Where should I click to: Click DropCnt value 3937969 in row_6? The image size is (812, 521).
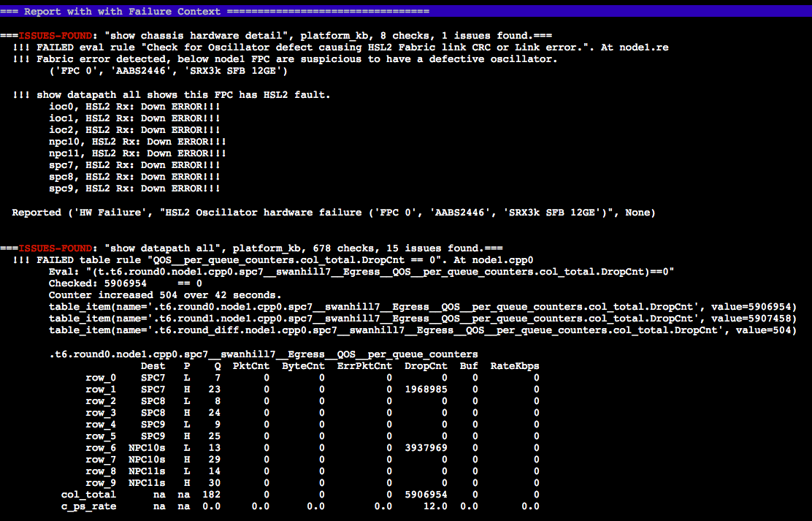pyautogui.click(x=426, y=448)
